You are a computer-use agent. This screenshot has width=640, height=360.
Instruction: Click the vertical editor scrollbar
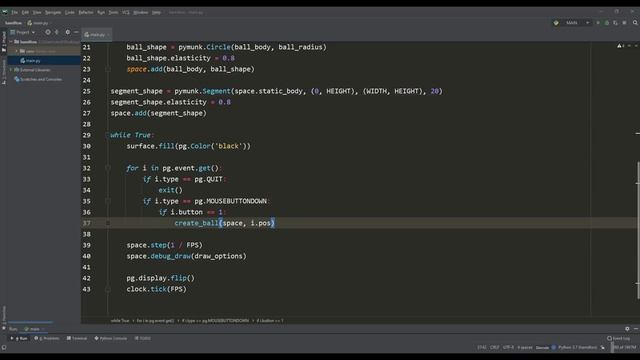tap(638, 229)
